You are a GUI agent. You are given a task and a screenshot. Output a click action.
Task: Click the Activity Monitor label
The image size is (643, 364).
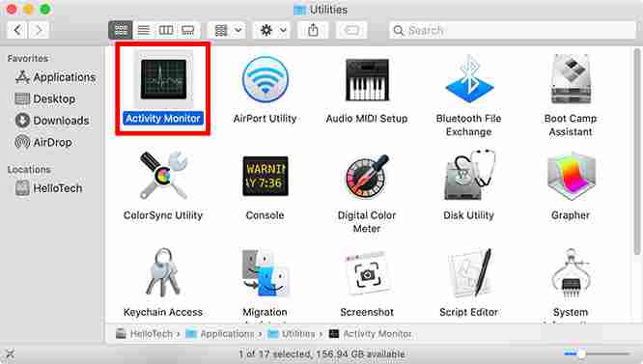pos(163,119)
